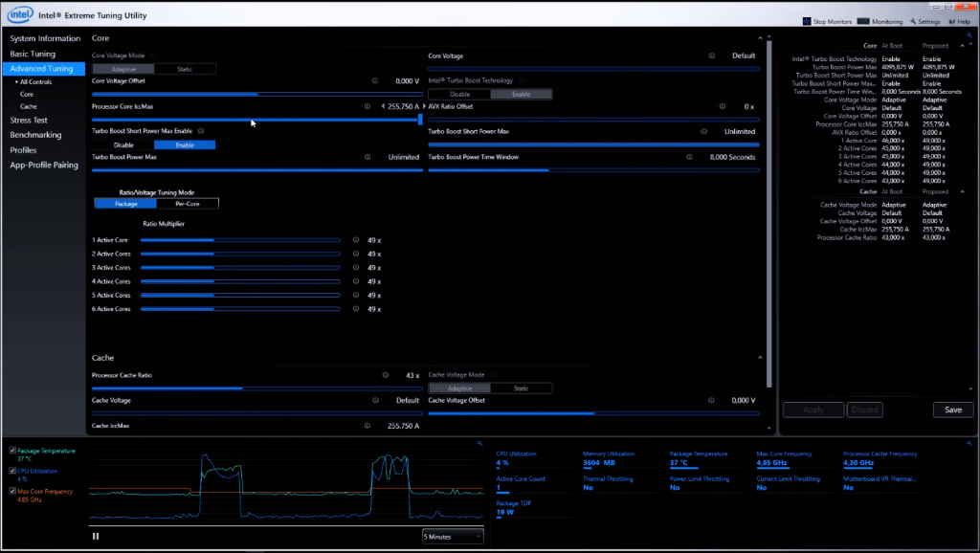Disable Turbo Boost Short Power Max Enable
Viewport: 980px width, 553px height.
tap(122, 144)
